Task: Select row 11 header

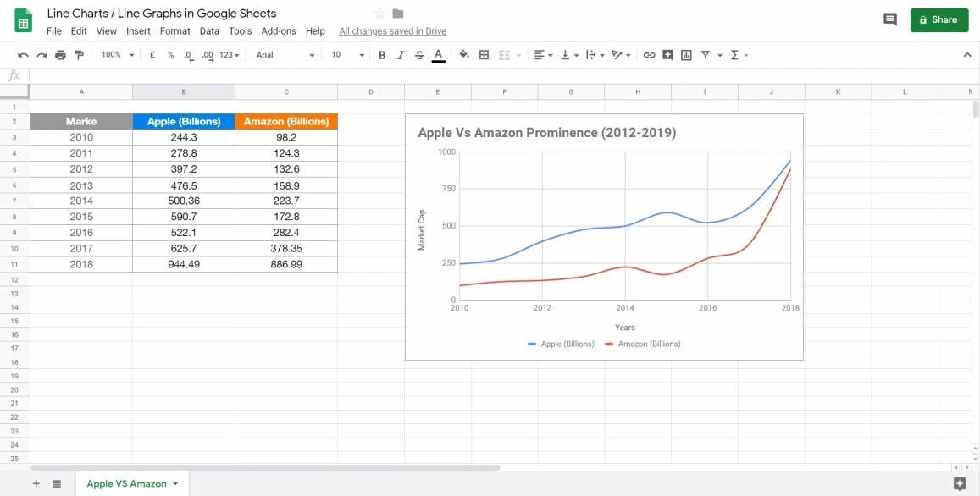Action: [14, 264]
